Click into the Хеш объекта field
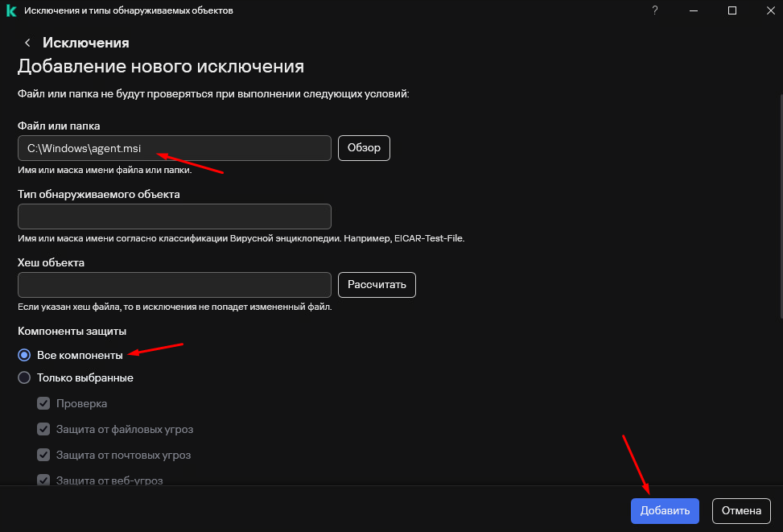Viewport: 783px width, 532px height. (174, 285)
